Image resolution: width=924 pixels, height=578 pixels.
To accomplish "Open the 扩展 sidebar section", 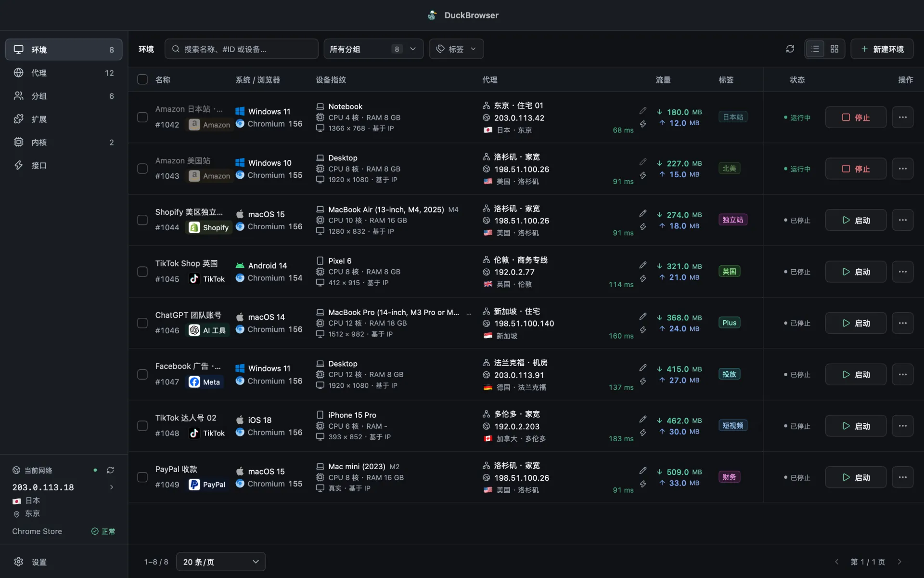I will (x=64, y=119).
